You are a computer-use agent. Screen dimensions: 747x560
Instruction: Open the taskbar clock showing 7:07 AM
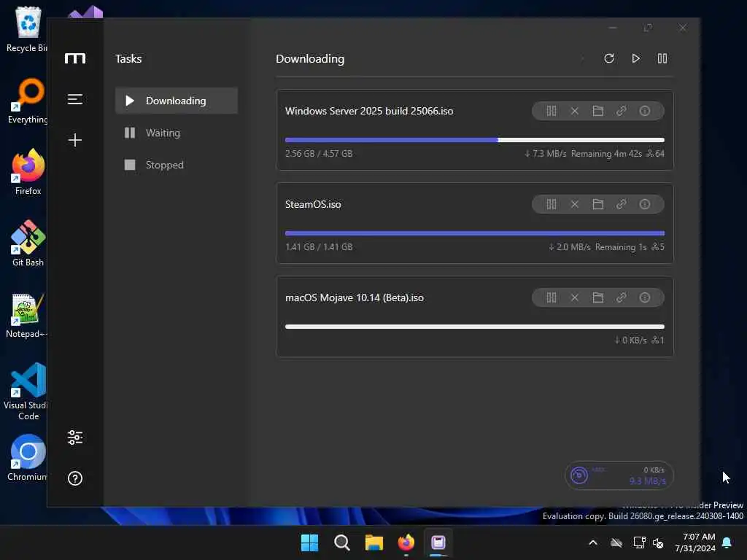[x=695, y=542]
